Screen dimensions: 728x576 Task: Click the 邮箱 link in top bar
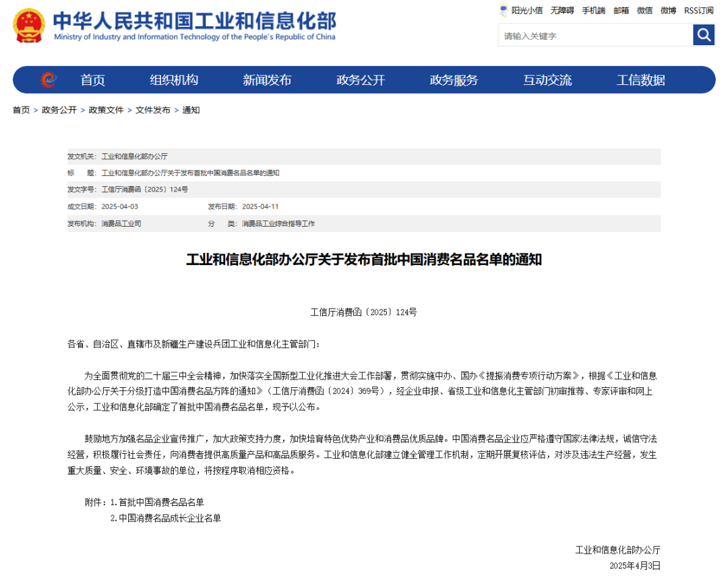tap(621, 10)
